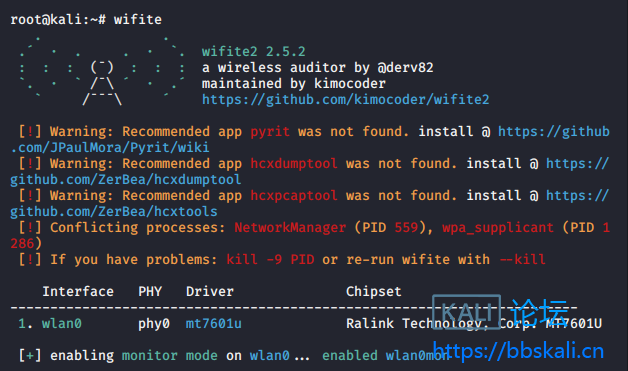Select the wlan0 interface entry

coord(62,323)
